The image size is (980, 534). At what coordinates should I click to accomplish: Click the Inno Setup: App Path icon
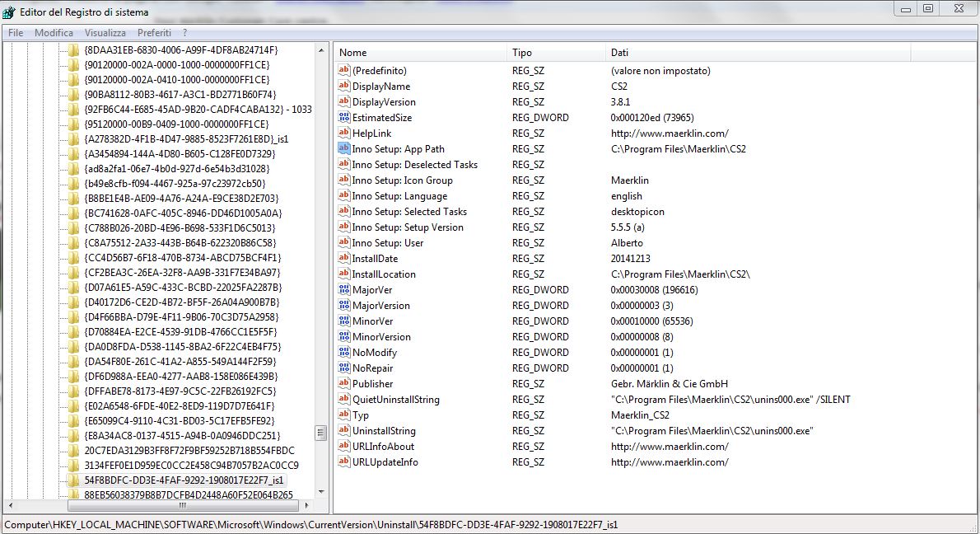[343, 149]
